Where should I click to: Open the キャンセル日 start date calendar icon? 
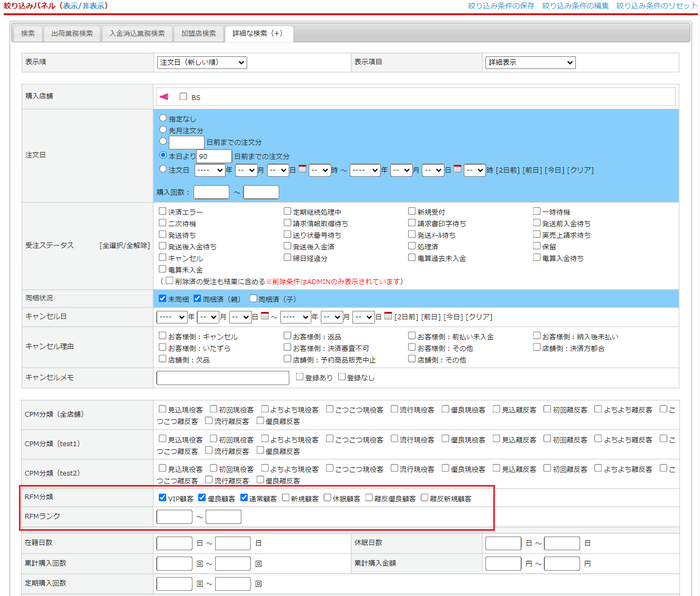tap(265, 316)
